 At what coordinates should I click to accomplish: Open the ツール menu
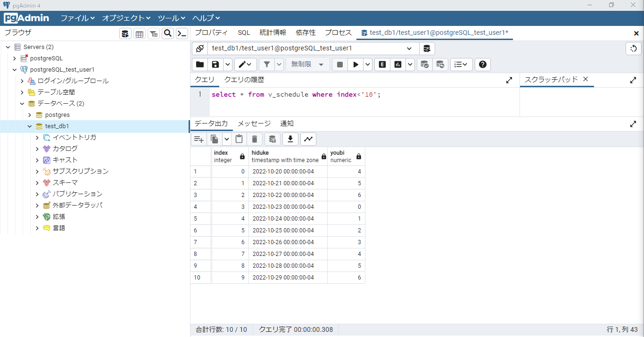coord(172,18)
